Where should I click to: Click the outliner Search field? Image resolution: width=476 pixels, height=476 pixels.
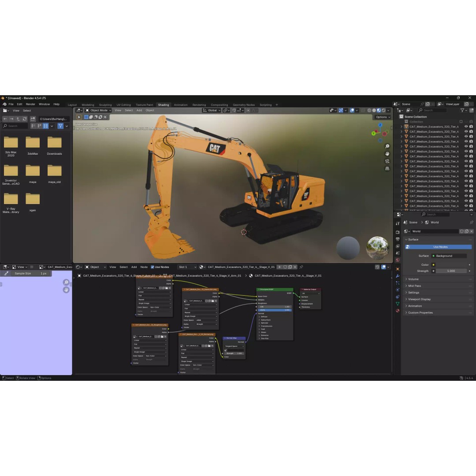pos(431,111)
